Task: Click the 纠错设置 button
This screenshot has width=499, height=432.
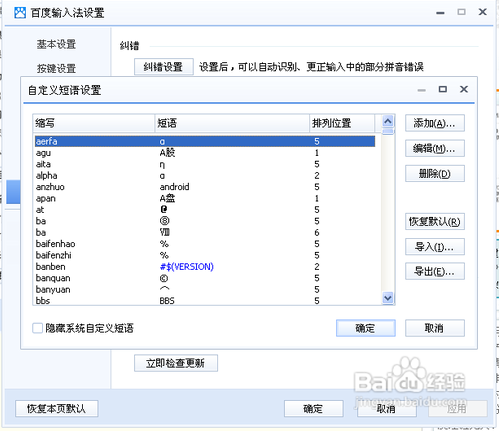Action: [164, 67]
